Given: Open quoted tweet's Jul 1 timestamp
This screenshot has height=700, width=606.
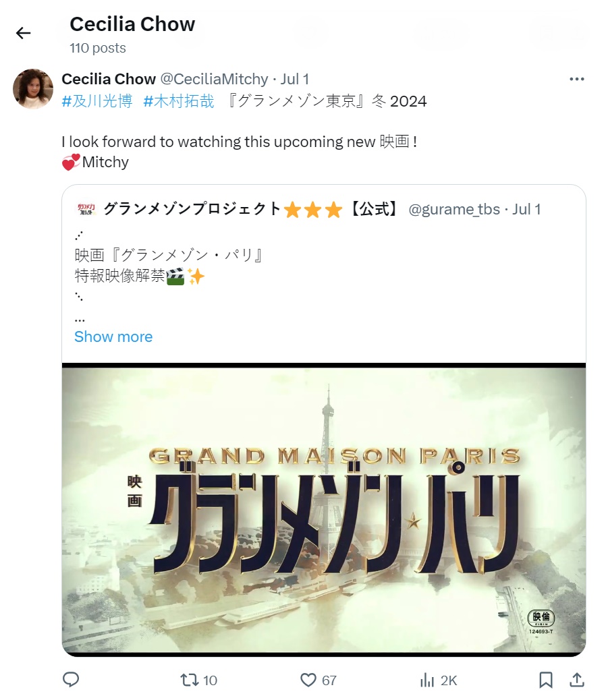Looking at the screenshot, I should (x=526, y=209).
